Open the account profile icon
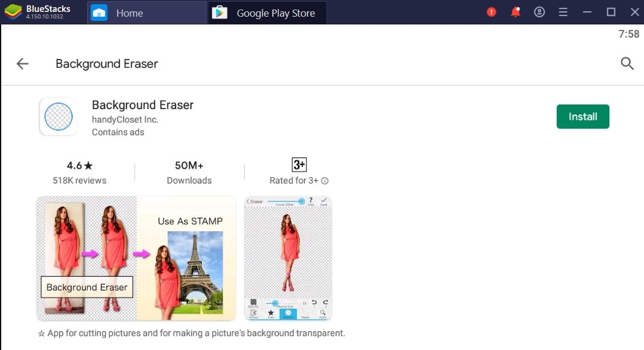This screenshot has height=350, width=644. [540, 12]
